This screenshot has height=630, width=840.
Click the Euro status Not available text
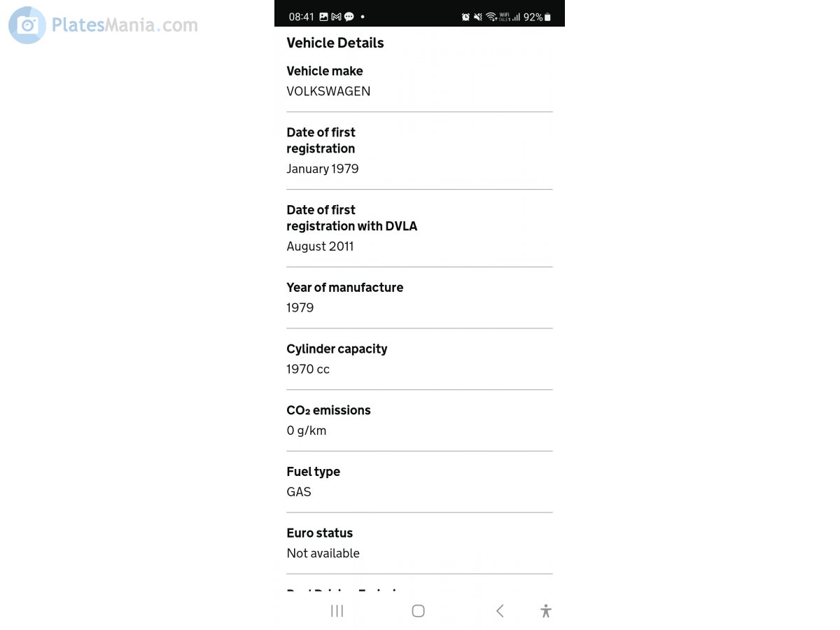tap(323, 553)
